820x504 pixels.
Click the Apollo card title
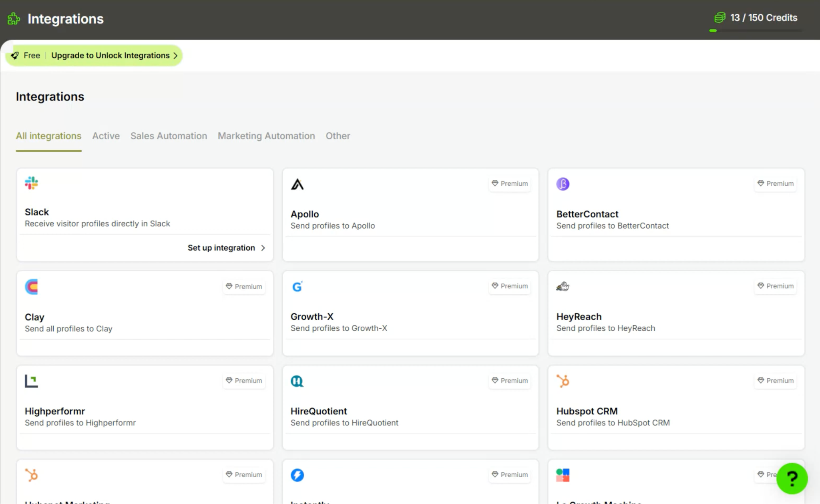click(x=305, y=214)
